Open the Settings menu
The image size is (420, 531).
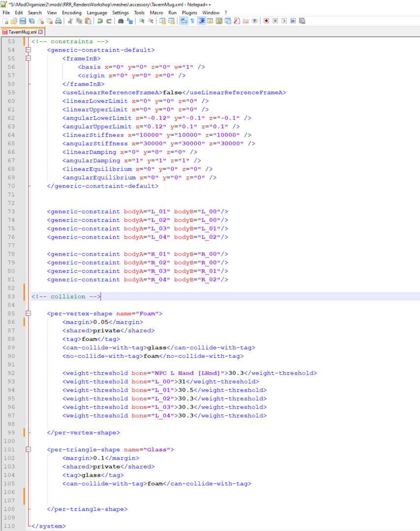pos(120,12)
